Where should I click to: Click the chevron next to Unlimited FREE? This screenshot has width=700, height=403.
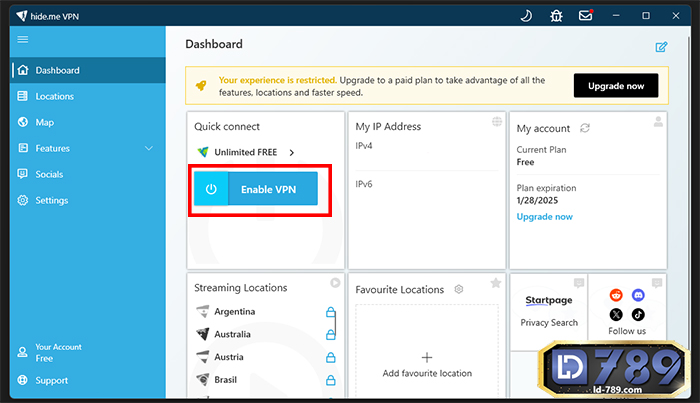(292, 153)
